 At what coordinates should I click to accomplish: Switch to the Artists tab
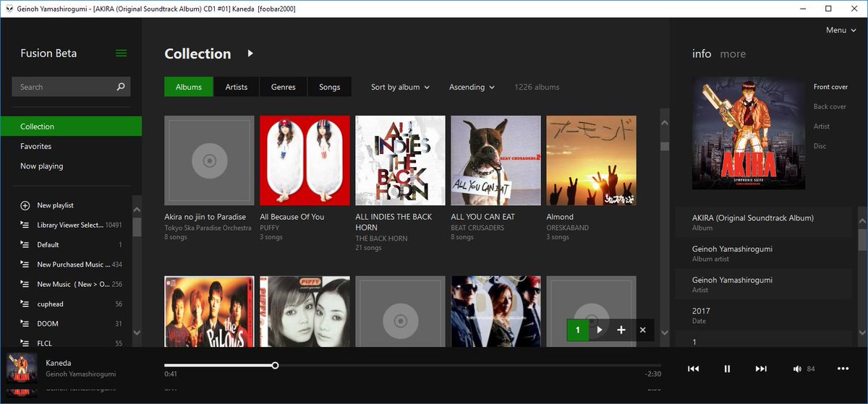pyautogui.click(x=237, y=87)
